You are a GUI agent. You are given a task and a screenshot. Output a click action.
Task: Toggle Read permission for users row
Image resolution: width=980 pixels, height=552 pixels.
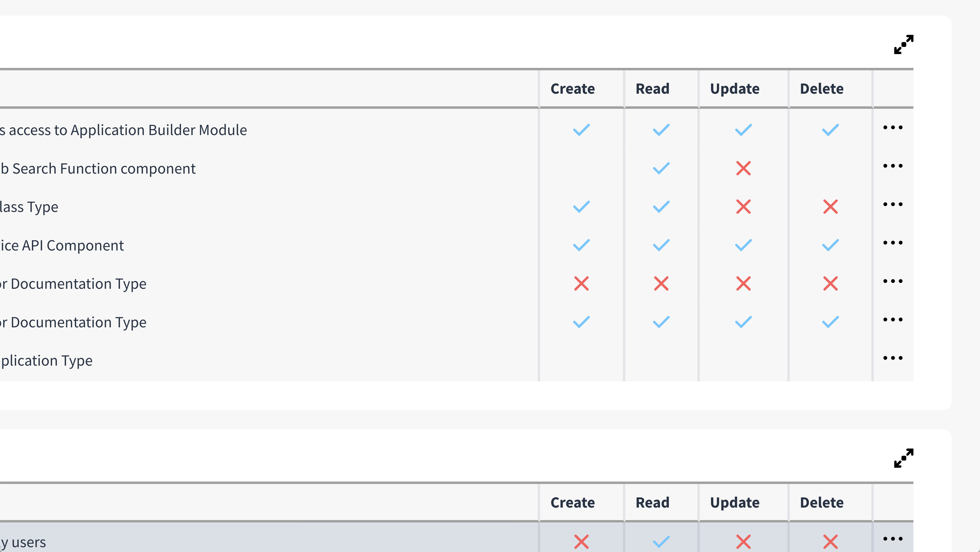[x=661, y=541]
